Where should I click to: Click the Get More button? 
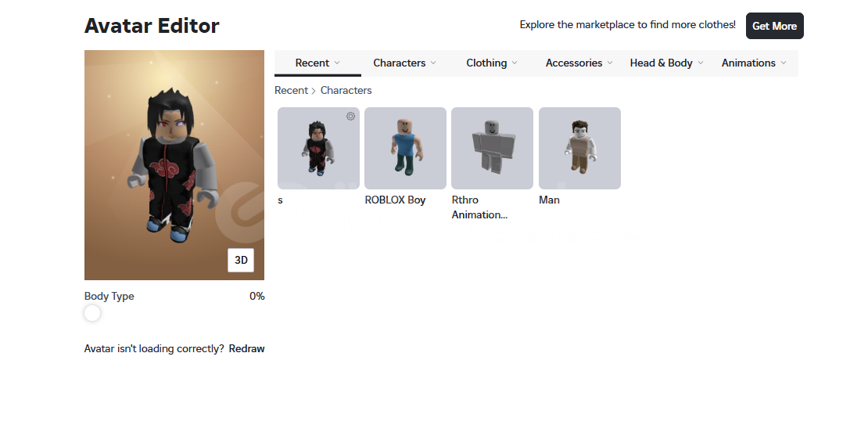point(774,26)
